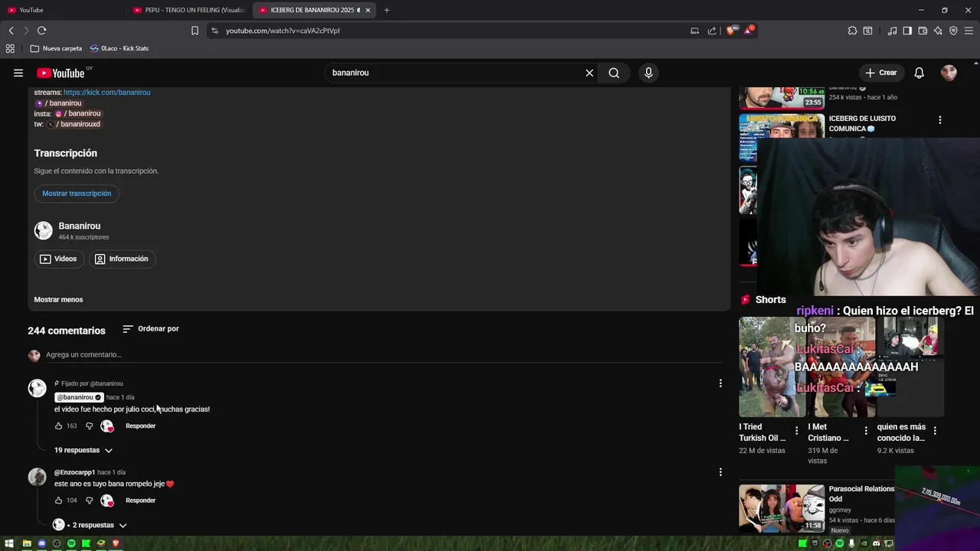This screenshot has height=551, width=980.
Task: Open Spotify from the taskbar
Action: (x=71, y=543)
